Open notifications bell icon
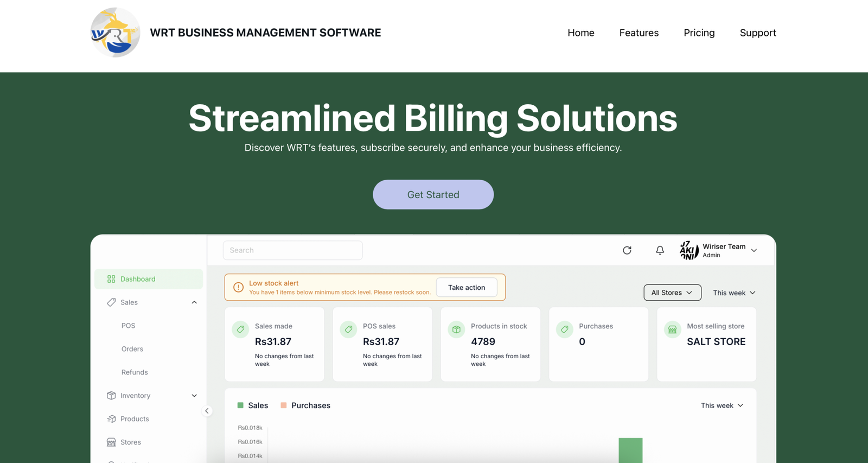The height and width of the screenshot is (463, 868). (660, 250)
